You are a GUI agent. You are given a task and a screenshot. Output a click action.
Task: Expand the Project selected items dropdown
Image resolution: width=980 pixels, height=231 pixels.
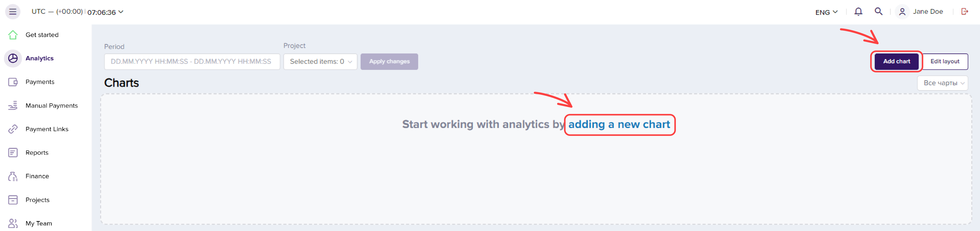pyautogui.click(x=320, y=62)
